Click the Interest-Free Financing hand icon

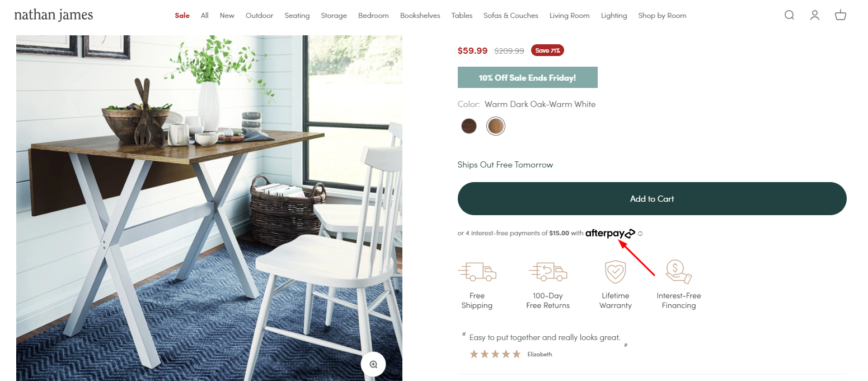click(679, 272)
